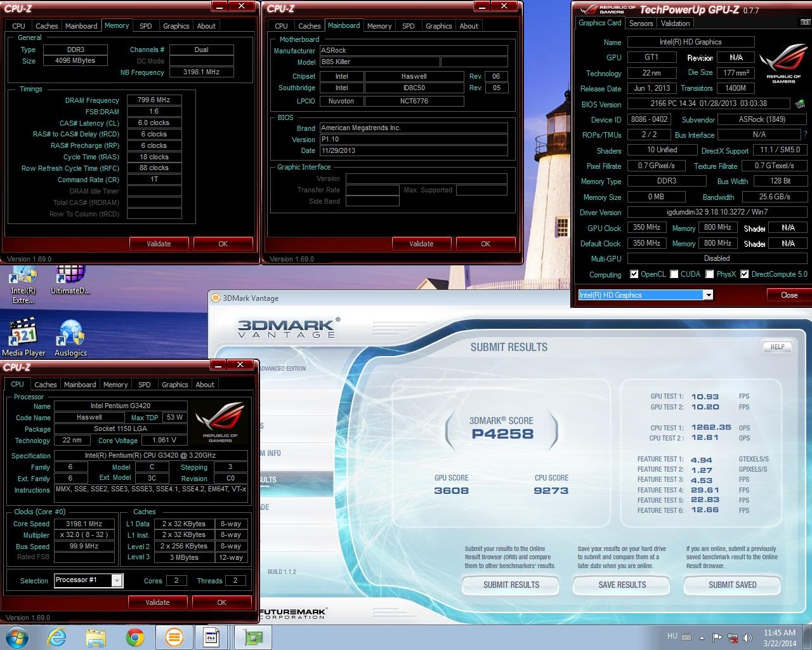The height and width of the screenshot is (650, 812).
Task: Click the Bus Interface question mark in GPU-Z
Action: coord(805,135)
